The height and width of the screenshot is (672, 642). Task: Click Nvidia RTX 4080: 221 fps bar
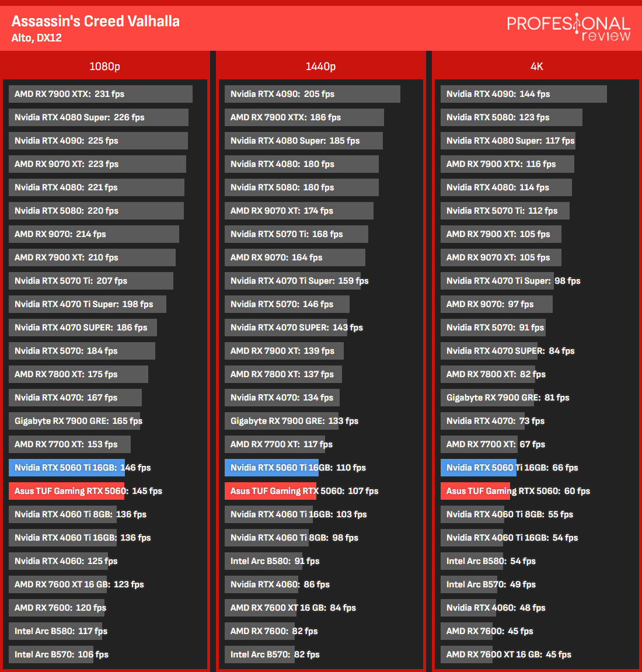(x=96, y=187)
